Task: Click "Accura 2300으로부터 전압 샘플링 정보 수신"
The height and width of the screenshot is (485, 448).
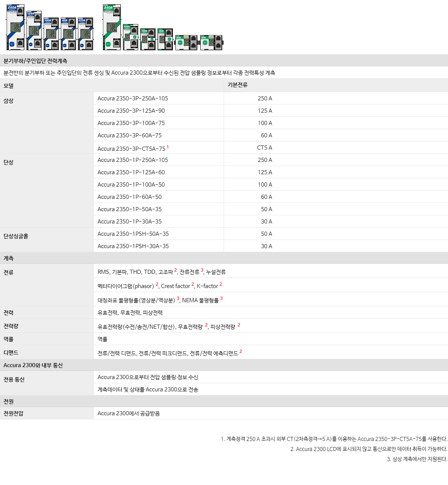Action: click(x=148, y=377)
